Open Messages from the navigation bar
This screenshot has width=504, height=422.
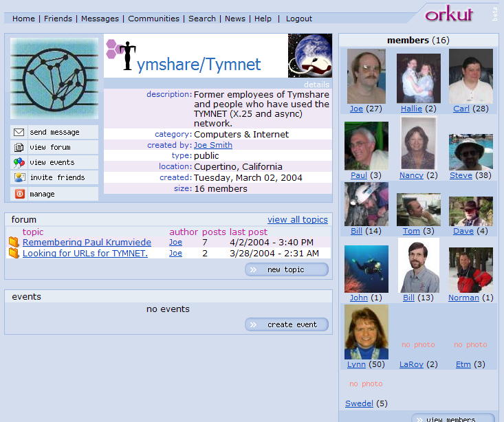pyautogui.click(x=100, y=19)
